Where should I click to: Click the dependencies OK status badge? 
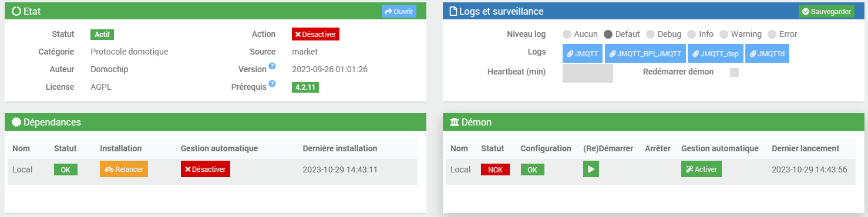(x=66, y=169)
